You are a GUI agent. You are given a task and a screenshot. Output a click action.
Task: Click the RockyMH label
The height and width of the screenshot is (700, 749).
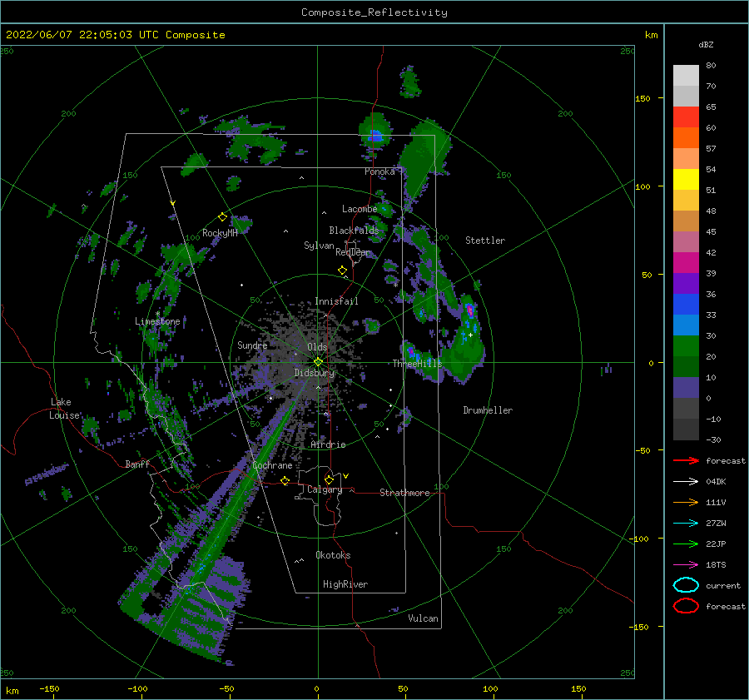coord(220,233)
